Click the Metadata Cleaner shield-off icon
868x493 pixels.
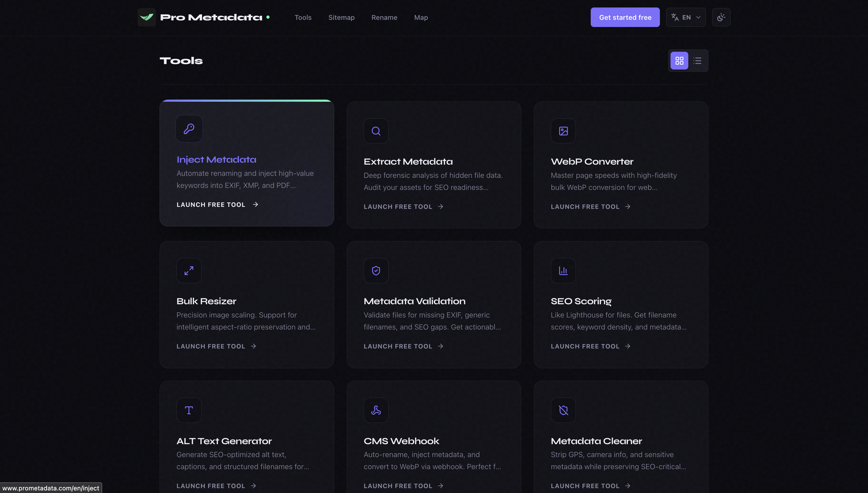coord(563,410)
